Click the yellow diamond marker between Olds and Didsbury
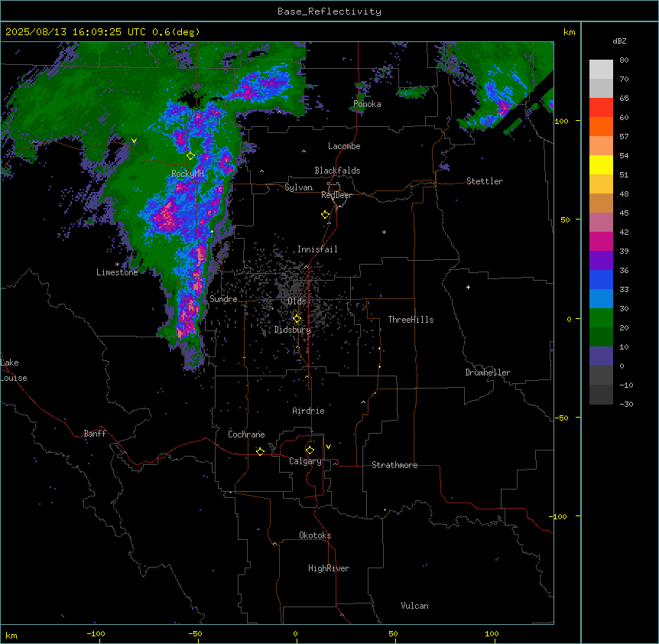Screen dimensions: 659x644 pyautogui.click(x=297, y=319)
